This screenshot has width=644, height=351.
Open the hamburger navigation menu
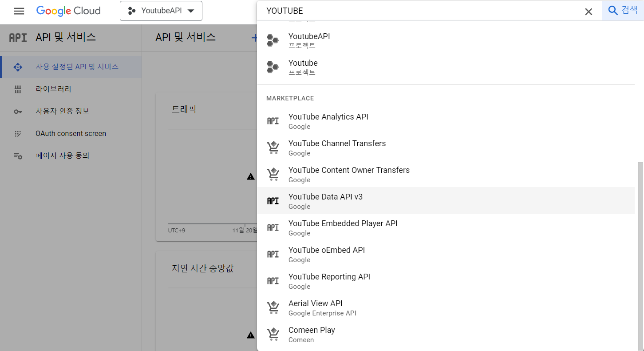pyautogui.click(x=19, y=11)
